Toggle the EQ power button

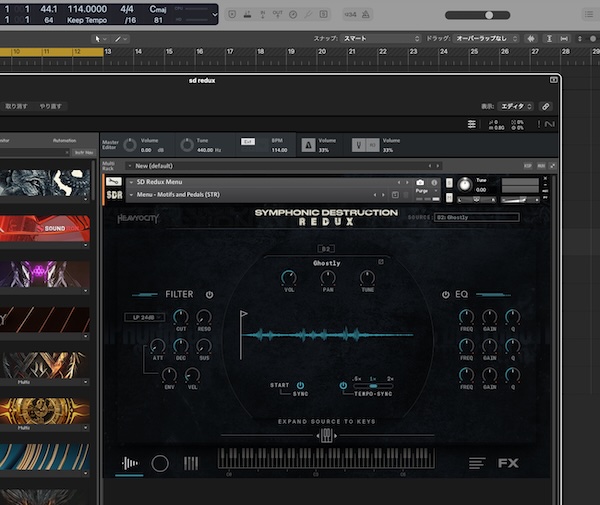pyautogui.click(x=445, y=295)
